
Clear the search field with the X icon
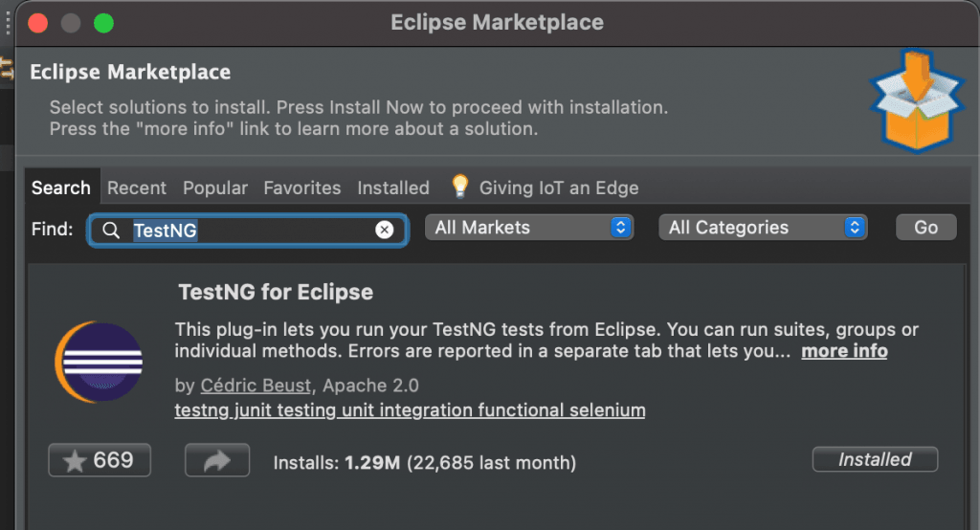(x=384, y=230)
